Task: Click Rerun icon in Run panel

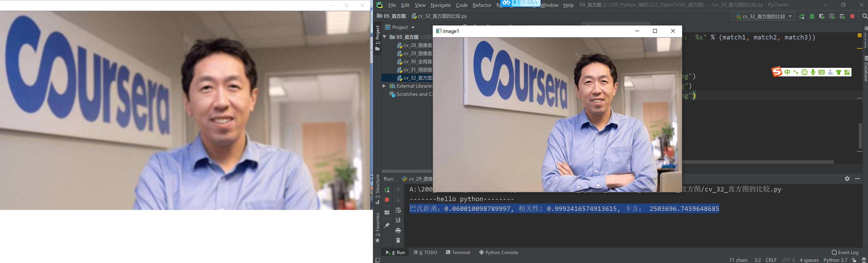Action: (x=387, y=190)
